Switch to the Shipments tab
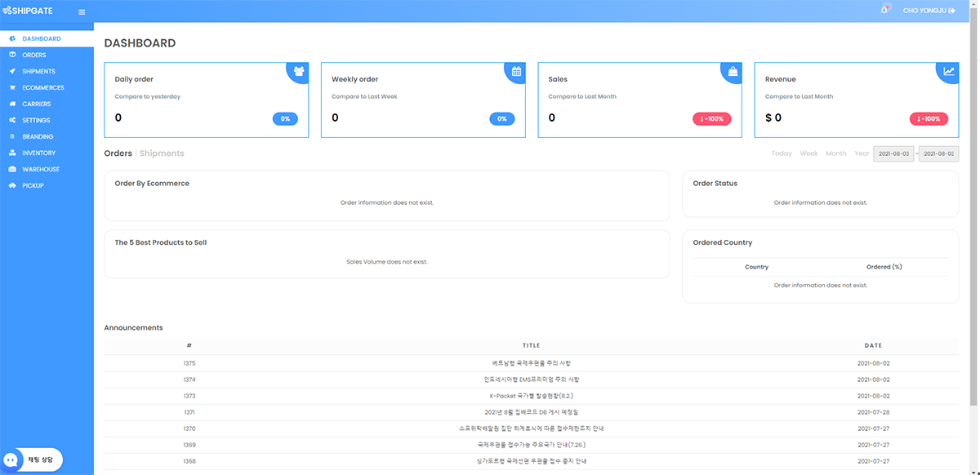This screenshot has width=980, height=475. coord(161,153)
